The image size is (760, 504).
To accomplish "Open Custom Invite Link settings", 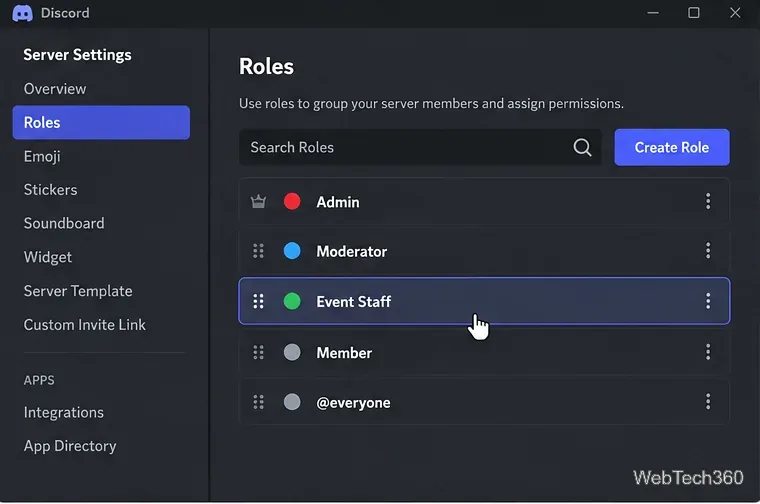I will (84, 325).
